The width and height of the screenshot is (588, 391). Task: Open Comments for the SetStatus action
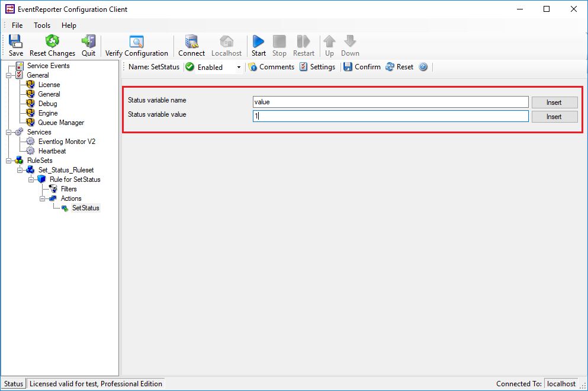272,67
